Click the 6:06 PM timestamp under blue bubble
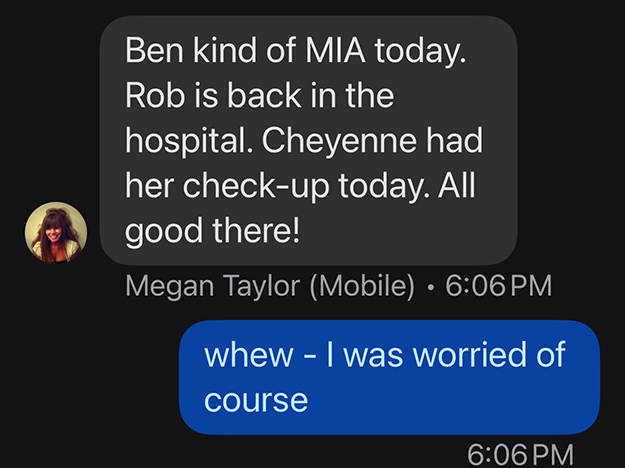 click(x=522, y=453)
